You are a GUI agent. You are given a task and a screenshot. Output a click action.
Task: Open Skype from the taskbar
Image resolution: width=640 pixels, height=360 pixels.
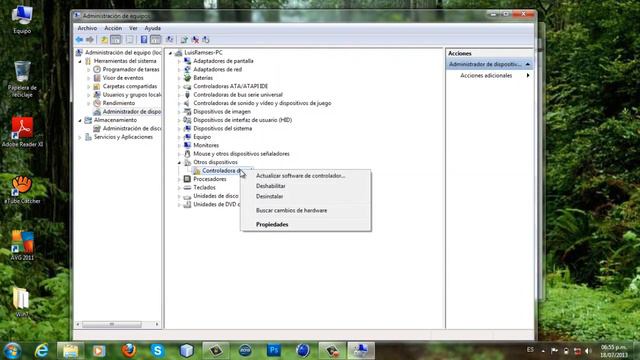pos(158,350)
